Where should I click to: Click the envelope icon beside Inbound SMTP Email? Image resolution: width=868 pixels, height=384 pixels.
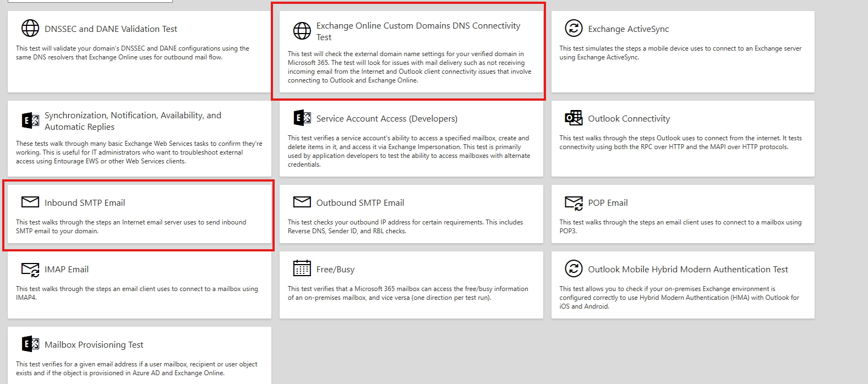pyautogui.click(x=30, y=202)
